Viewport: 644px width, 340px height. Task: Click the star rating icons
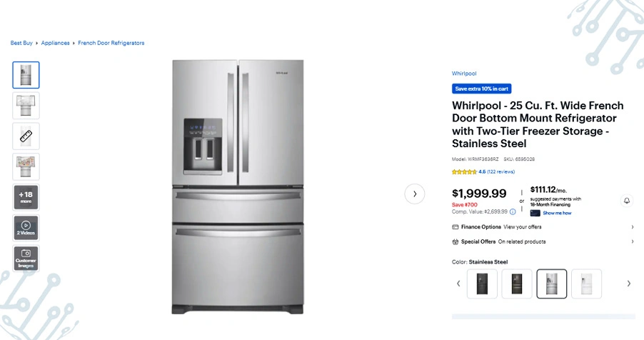coord(464,172)
